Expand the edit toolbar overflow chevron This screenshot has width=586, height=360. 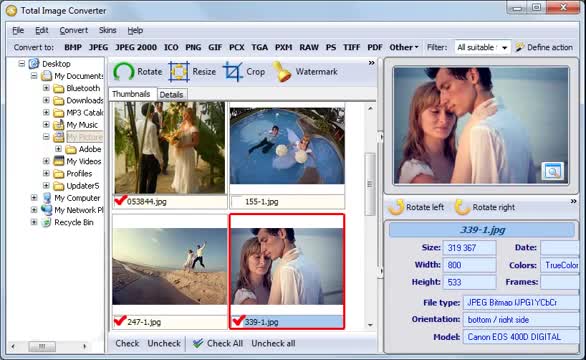click(x=371, y=63)
